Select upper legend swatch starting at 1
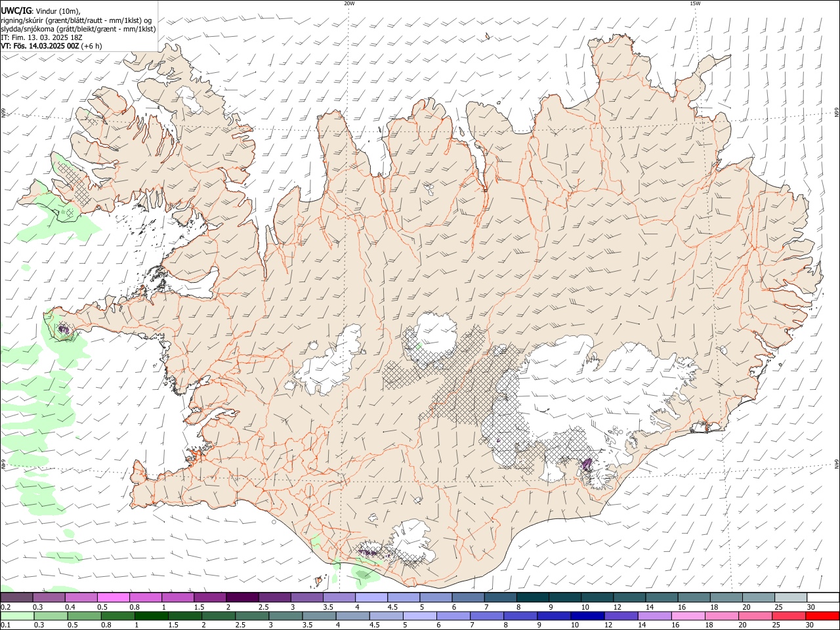 coord(178,597)
